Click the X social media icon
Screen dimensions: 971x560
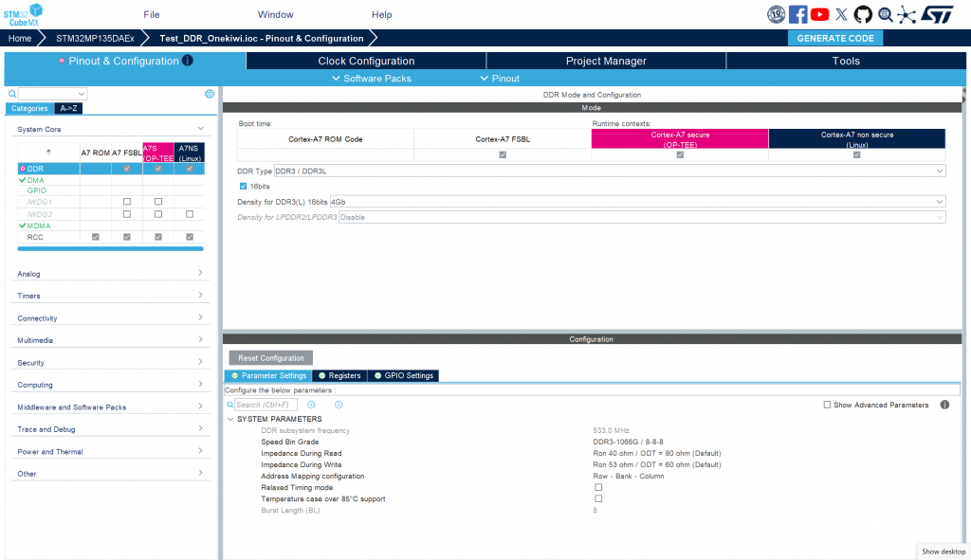pyautogui.click(x=841, y=14)
